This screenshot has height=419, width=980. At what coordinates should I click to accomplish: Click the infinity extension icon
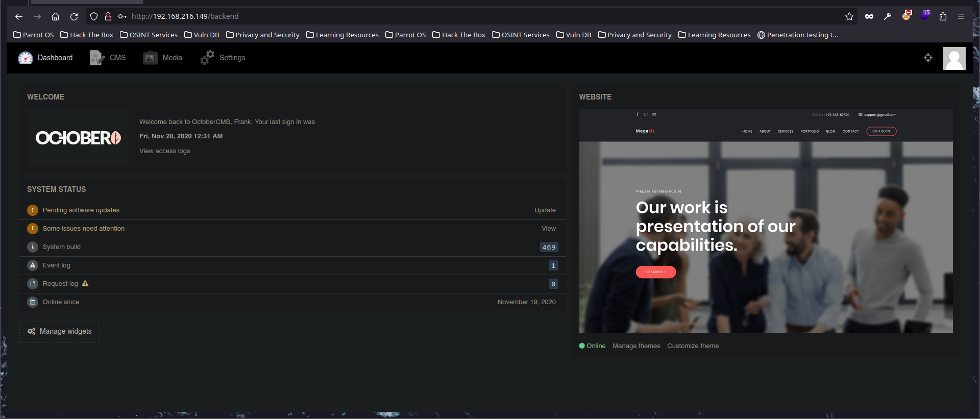point(869,16)
